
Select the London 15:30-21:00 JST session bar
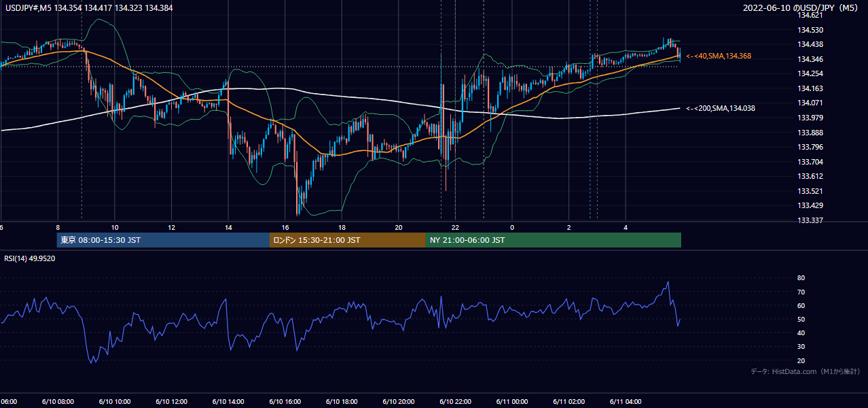348,240
